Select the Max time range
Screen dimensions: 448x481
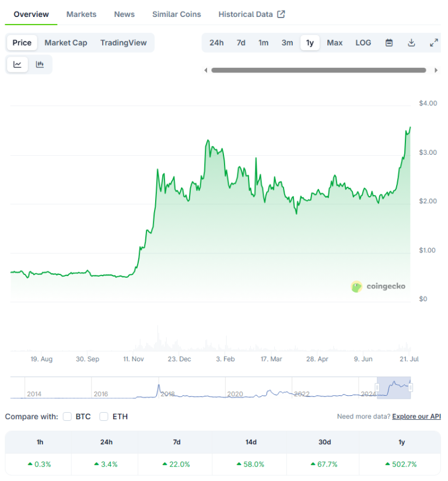tap(334, 42)
